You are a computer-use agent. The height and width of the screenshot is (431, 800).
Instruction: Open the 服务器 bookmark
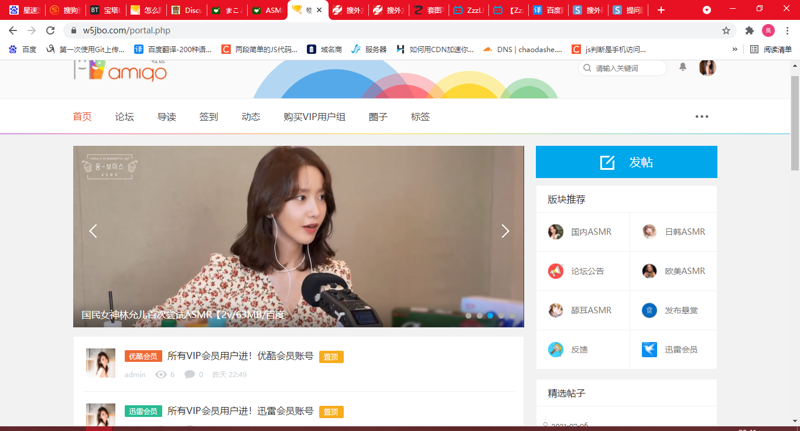(x=369, y=49)
